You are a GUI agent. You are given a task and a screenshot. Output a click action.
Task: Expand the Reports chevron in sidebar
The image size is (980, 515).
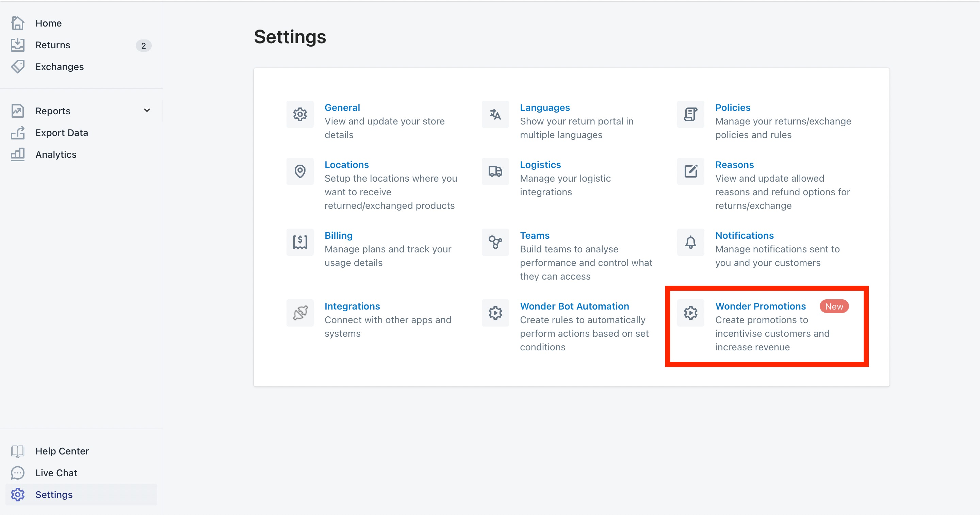tap(147, 110)
